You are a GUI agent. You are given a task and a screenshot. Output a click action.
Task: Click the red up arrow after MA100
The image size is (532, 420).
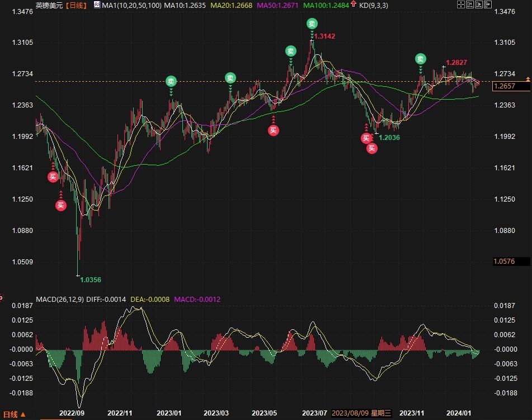(353, 5)
